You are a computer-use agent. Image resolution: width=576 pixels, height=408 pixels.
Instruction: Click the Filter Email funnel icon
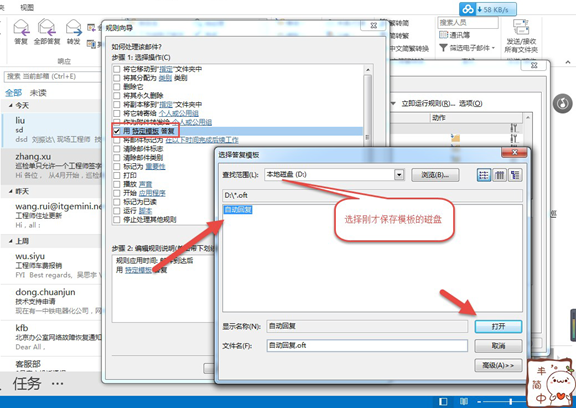(443, 48)
